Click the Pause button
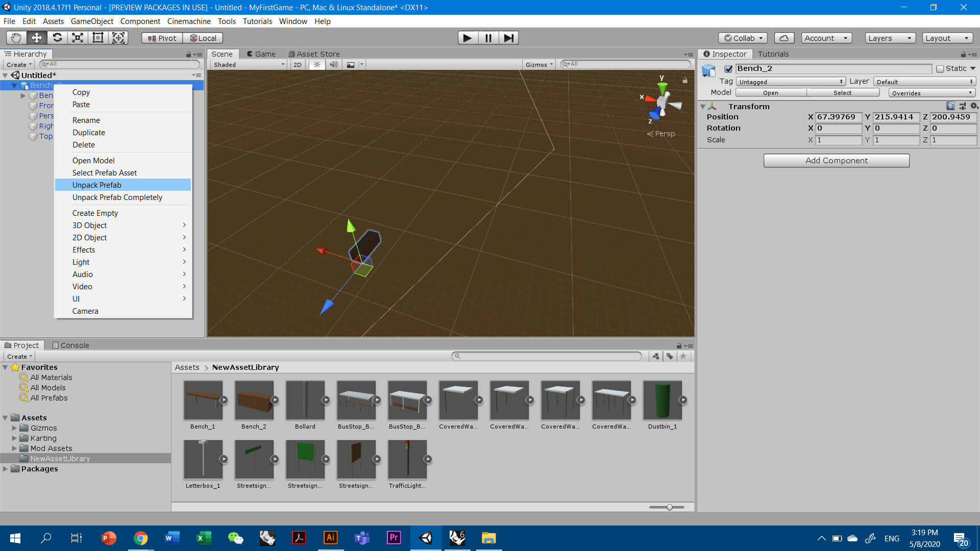Viewport: 980px width, 551px height. (488, 38)
